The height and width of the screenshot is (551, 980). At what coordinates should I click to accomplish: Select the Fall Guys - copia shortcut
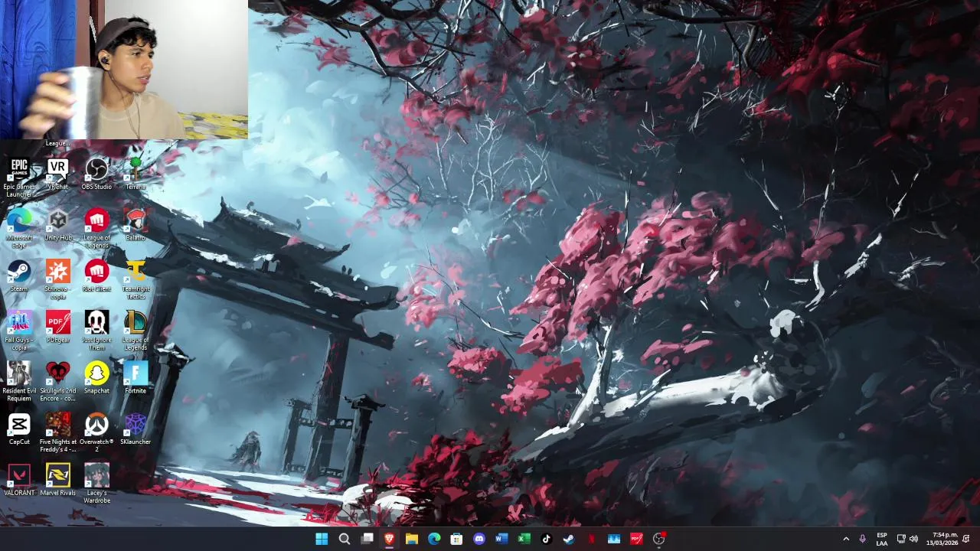point(19,331)
